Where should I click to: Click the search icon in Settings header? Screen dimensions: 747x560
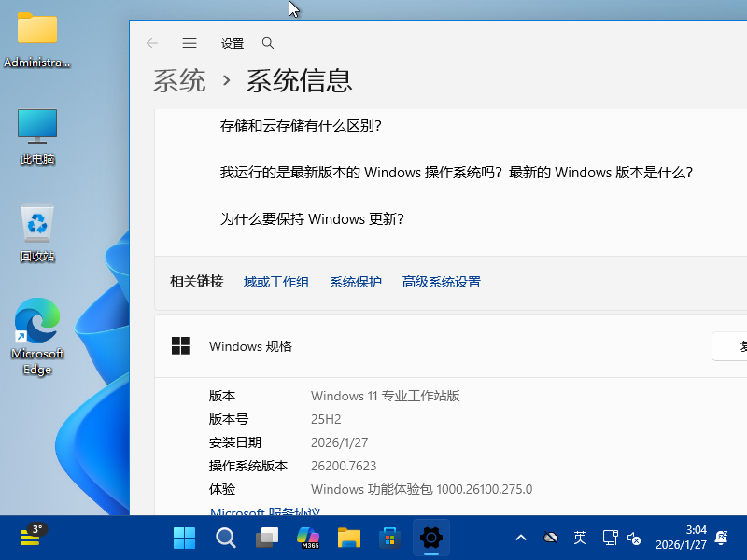[268, 43]
